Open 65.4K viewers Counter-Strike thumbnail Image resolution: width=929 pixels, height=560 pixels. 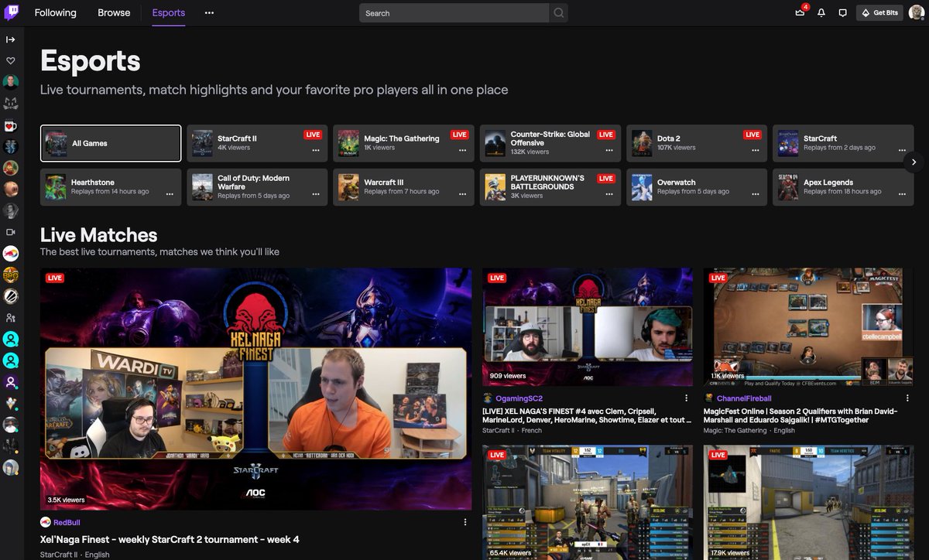[588, 503]
